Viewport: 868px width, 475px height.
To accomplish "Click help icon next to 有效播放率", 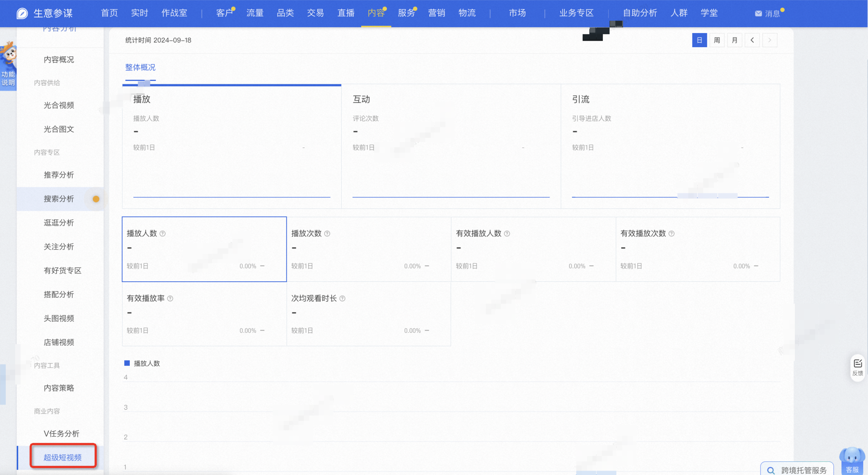I will 170,298.
